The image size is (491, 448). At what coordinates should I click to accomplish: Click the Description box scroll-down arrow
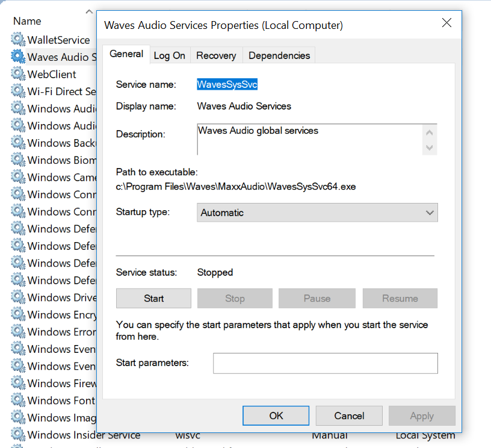(x=430, y=148)
